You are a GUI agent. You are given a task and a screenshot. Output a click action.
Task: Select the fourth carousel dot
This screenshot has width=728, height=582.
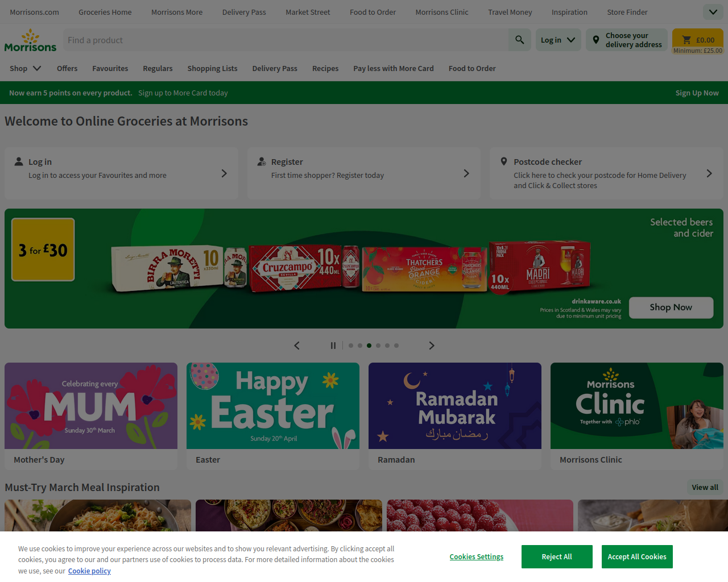click(x=378, y=346)
